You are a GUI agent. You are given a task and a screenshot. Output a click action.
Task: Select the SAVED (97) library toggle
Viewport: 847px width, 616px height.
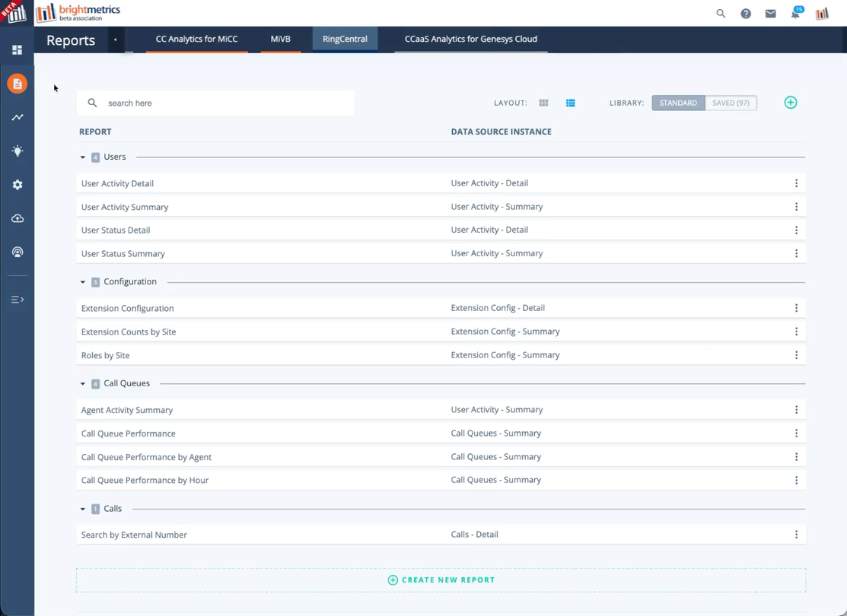(731, 103)
